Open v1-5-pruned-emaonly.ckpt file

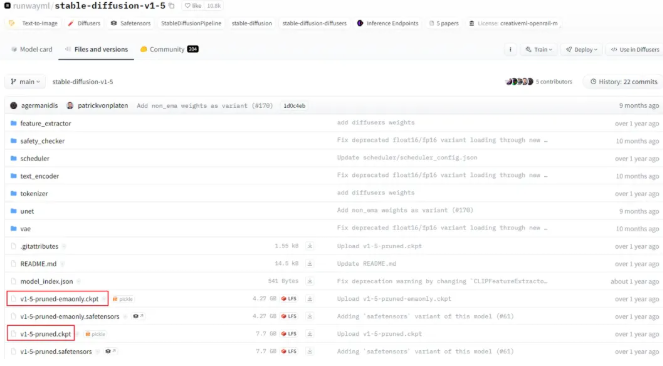(x=59, y=299)
